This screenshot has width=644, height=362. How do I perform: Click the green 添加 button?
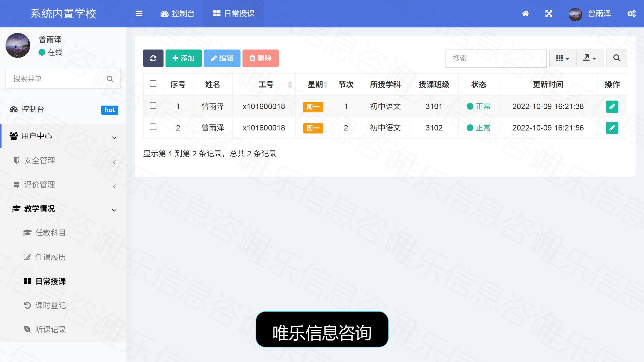click(x=183, y=58)
